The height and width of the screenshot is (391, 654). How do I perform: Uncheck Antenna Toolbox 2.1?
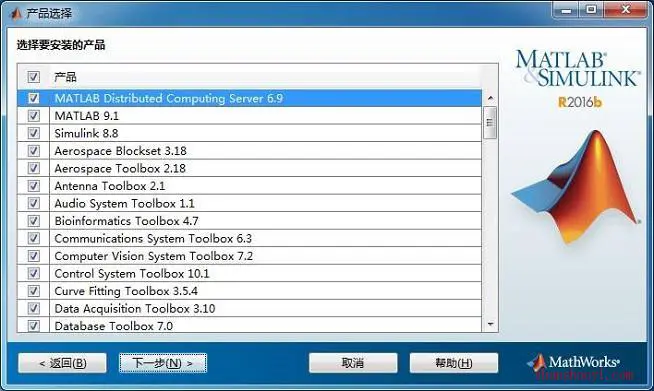click(x=34, y=186)
